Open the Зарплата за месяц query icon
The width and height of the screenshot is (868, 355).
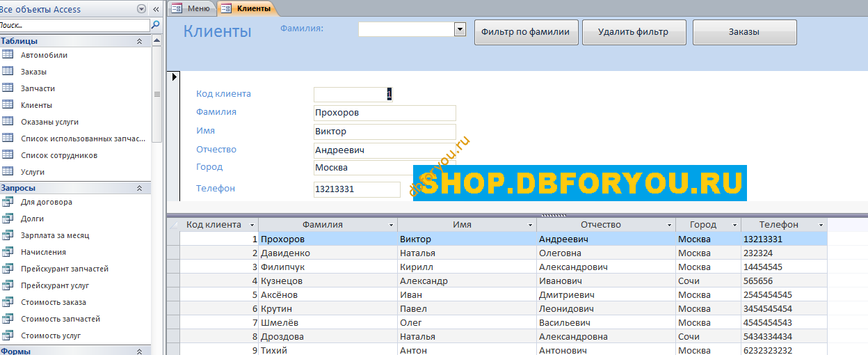pos(8,235)
